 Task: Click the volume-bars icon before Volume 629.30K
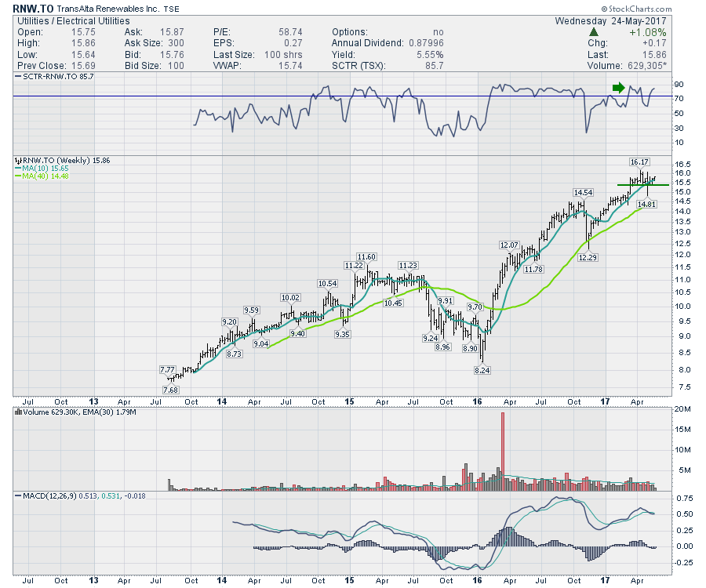(x=19, y=412)
